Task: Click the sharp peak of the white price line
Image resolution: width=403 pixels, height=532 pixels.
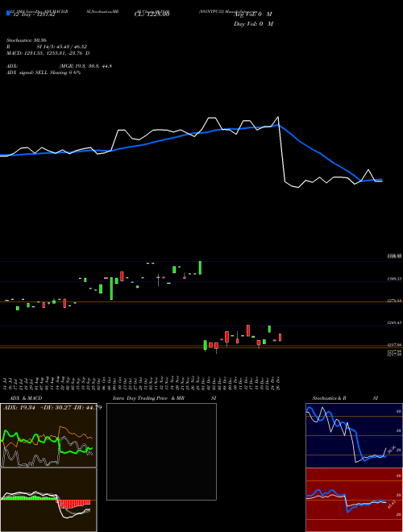Action: click(278, 118)
